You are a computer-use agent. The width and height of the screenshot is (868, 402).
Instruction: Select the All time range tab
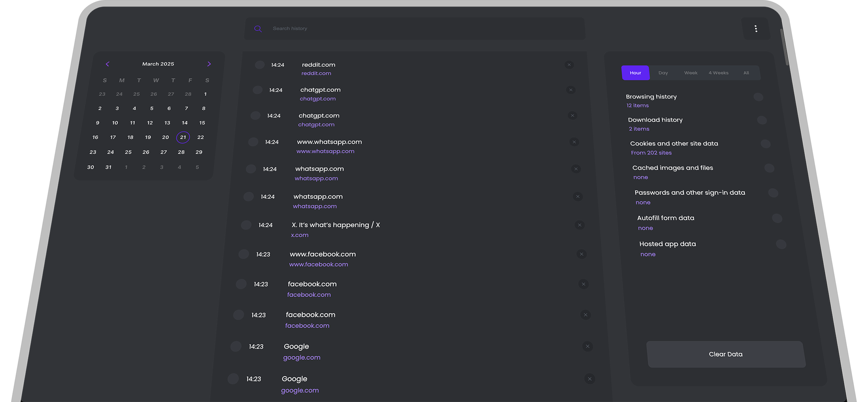746,73
